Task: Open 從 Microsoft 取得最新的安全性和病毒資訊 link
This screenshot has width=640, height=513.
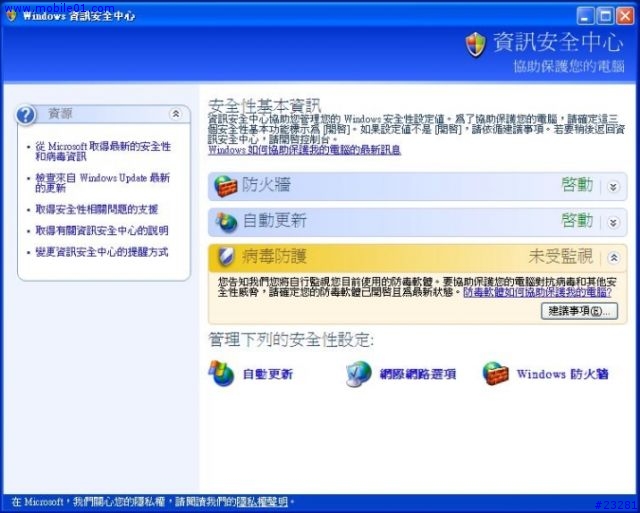Action: coord(103,151)
